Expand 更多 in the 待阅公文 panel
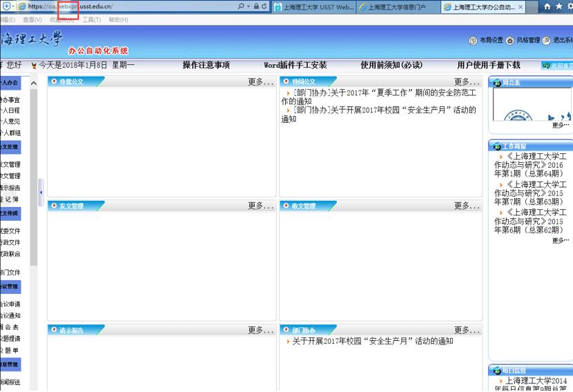 (x=467, y=81)
